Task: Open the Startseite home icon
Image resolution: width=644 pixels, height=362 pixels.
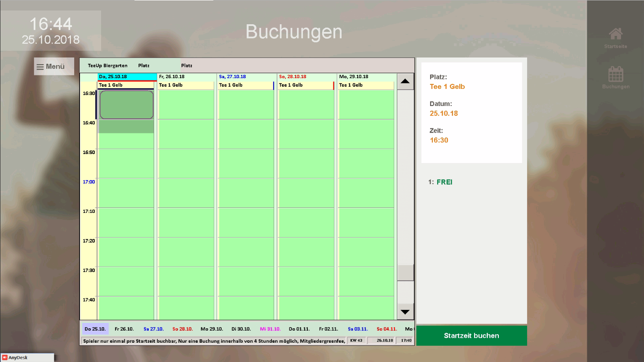Action: pos(615,34)
